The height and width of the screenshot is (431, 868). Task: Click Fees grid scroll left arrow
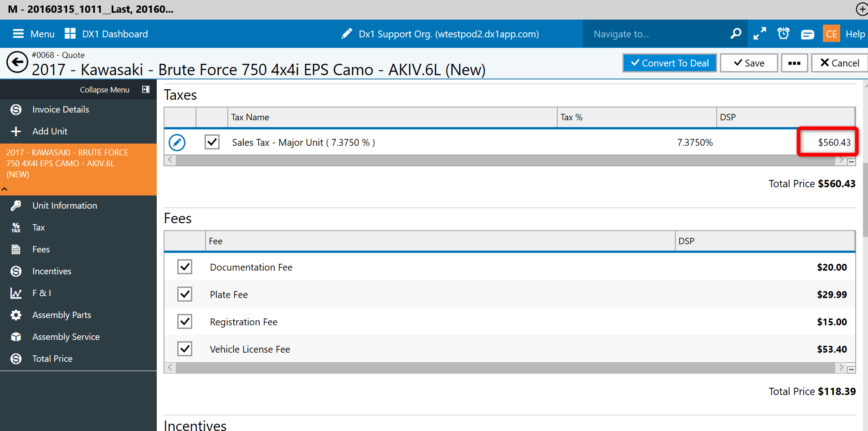170,368
